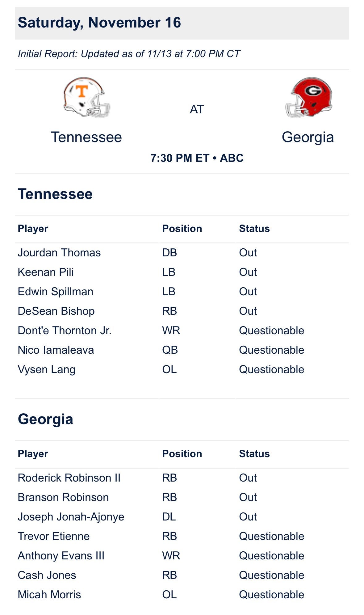Click on Dont'e Thornton Jr. entry
The width and height of the screenshot is (364, 615).
[65, 331]
